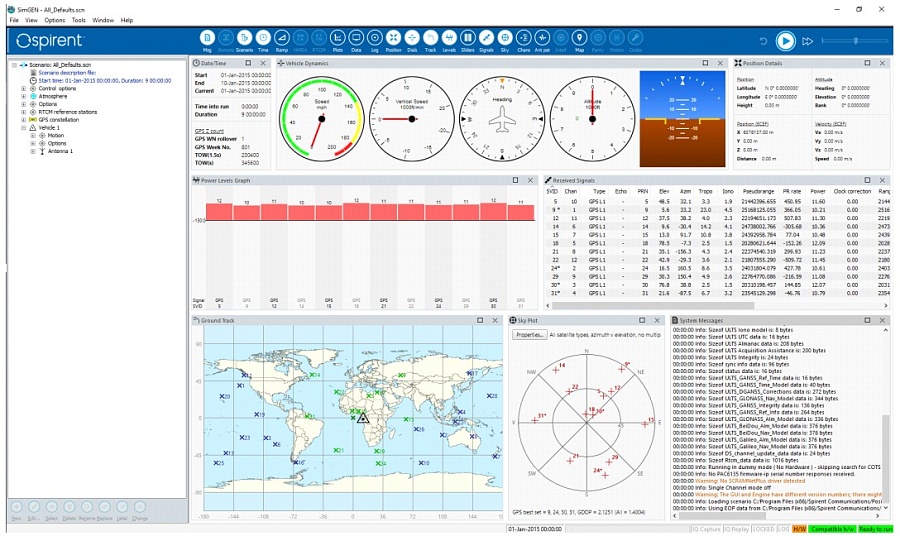Click the Dials toolbar icon
The image size is (900, 536).
click(412, 39)
